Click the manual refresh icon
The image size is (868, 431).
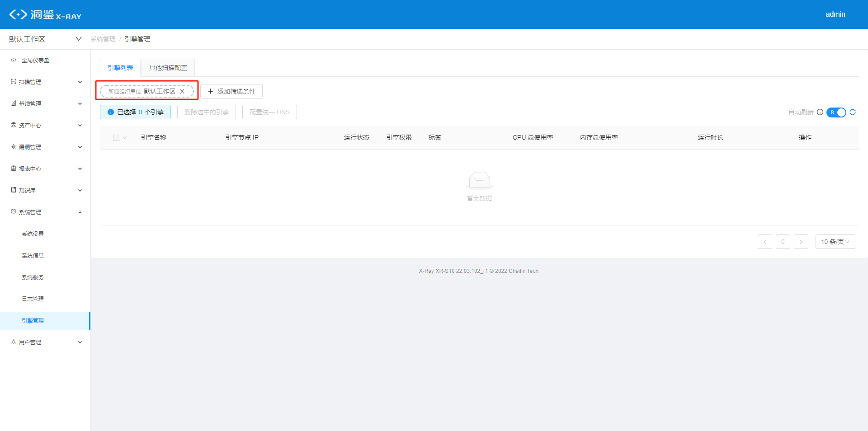pyautogui.click(x=853, y=112)
